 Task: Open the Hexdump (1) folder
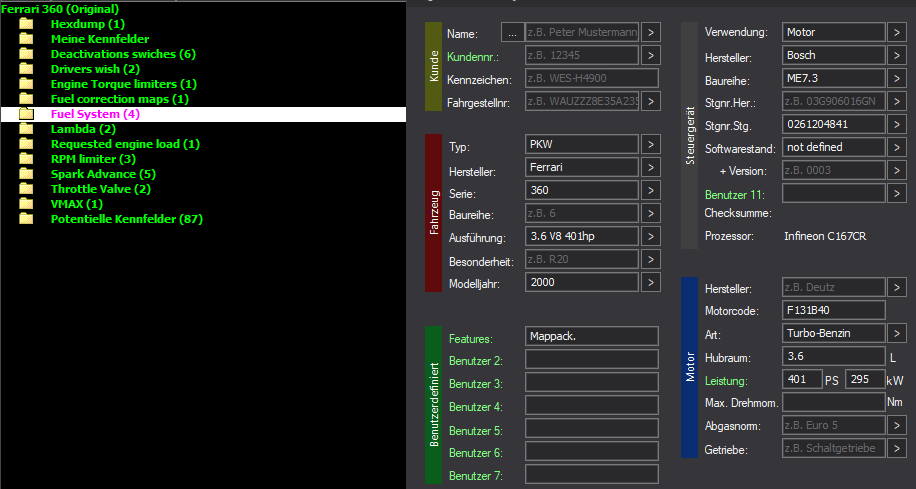click(x=88, y=24)
